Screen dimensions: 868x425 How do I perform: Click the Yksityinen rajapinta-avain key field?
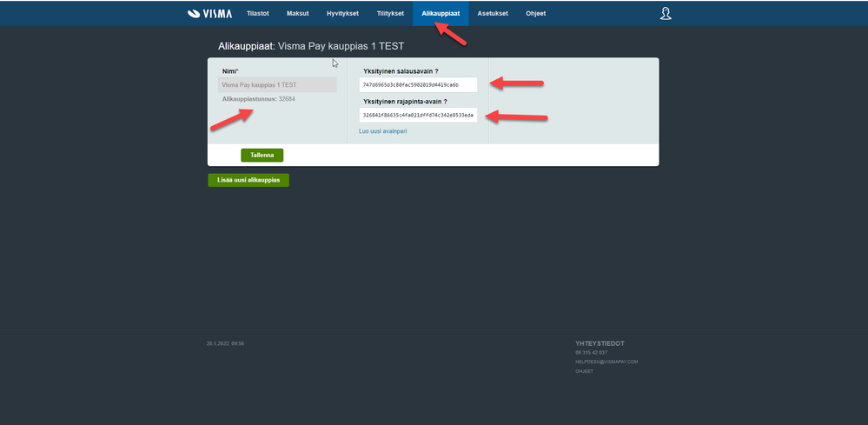[418, 115]
